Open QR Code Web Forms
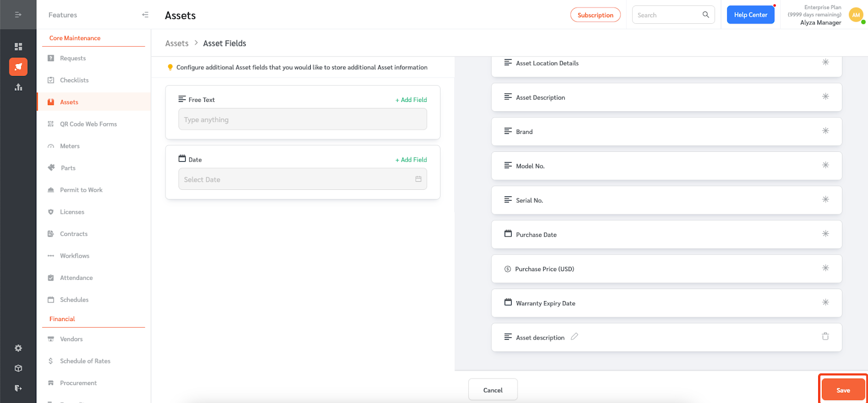 pyautogui.click(x=88, y=124)
